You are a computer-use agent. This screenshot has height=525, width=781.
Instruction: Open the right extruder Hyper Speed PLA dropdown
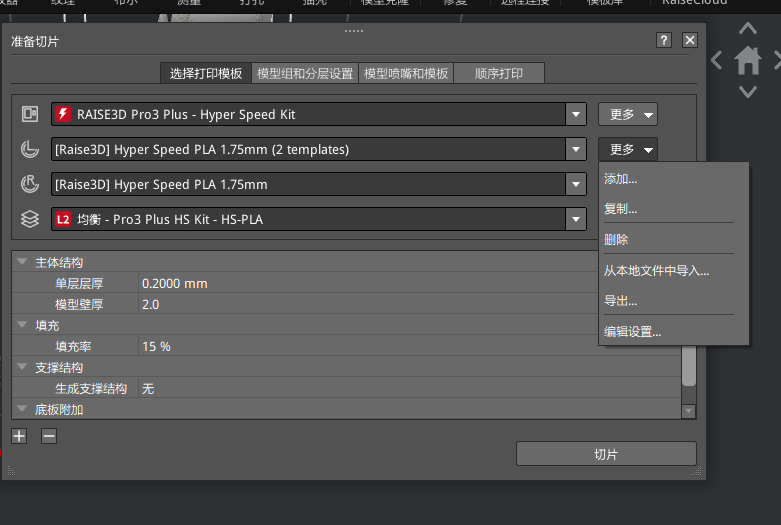coord(576,184)
